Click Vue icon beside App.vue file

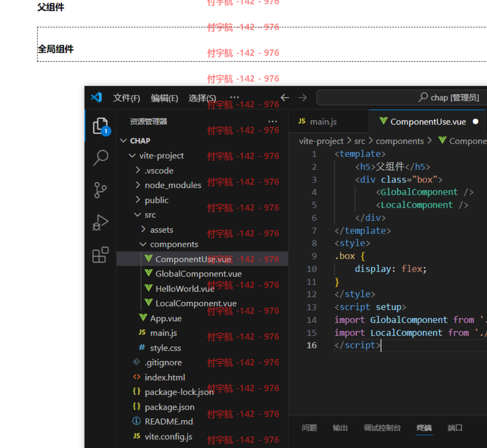tap(143, 318)
